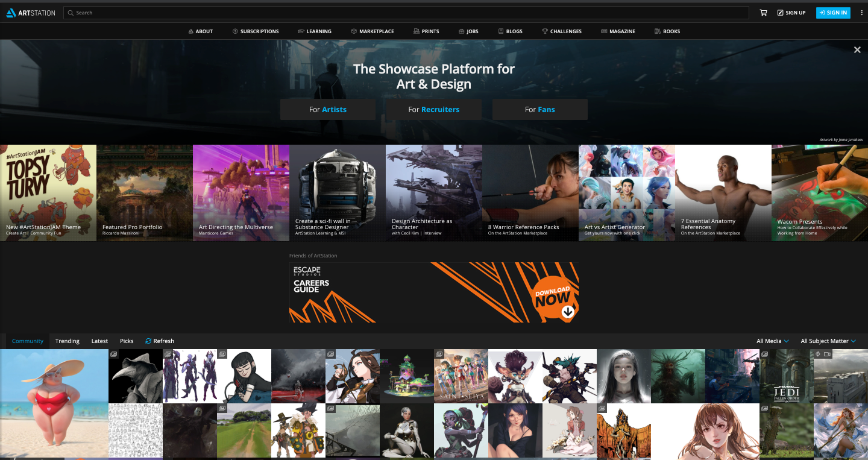
Task: Click the Sign Up button
Action: [x=791, y=12]
